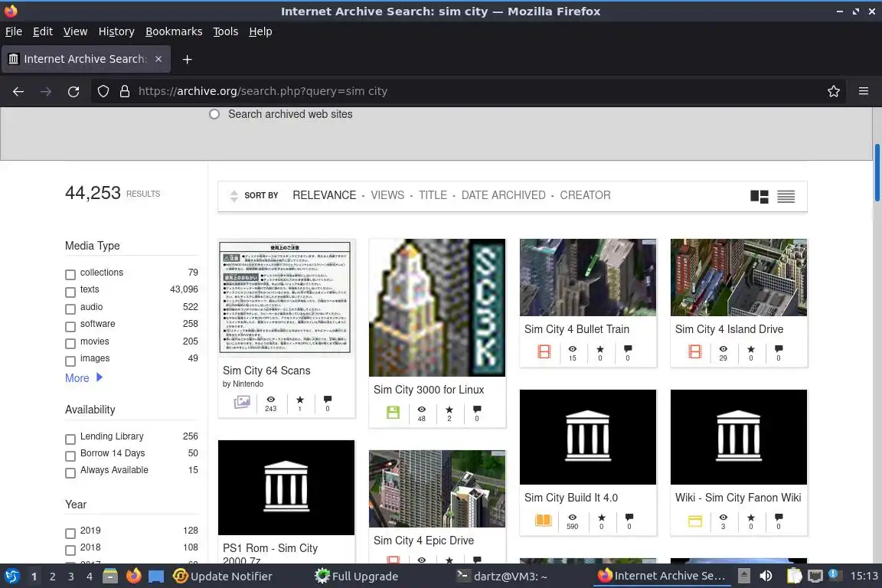The width and height of the screenshot is (882, 588).
Task: Switch to Full Upgrade taskbar window
Action: click(x=357, y=576)
